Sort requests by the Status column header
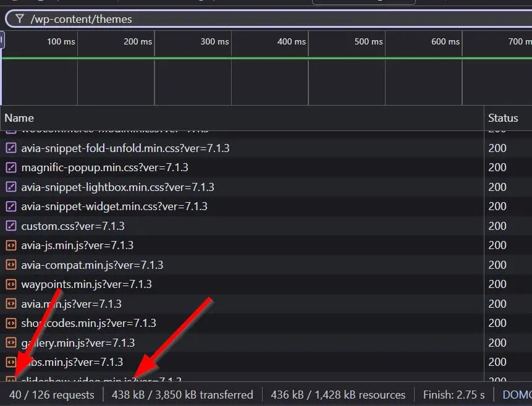This screenshot has height=406, width=532. pyautogui.click(x=503, y=117)
